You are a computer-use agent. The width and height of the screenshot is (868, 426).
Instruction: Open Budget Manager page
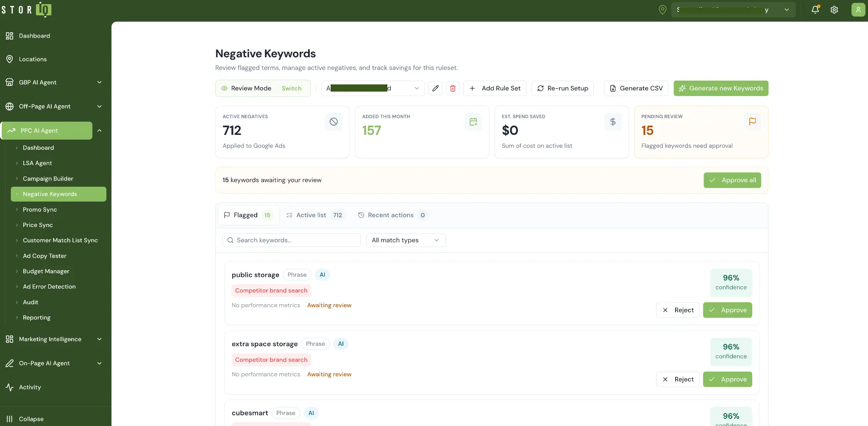point(46,271)
